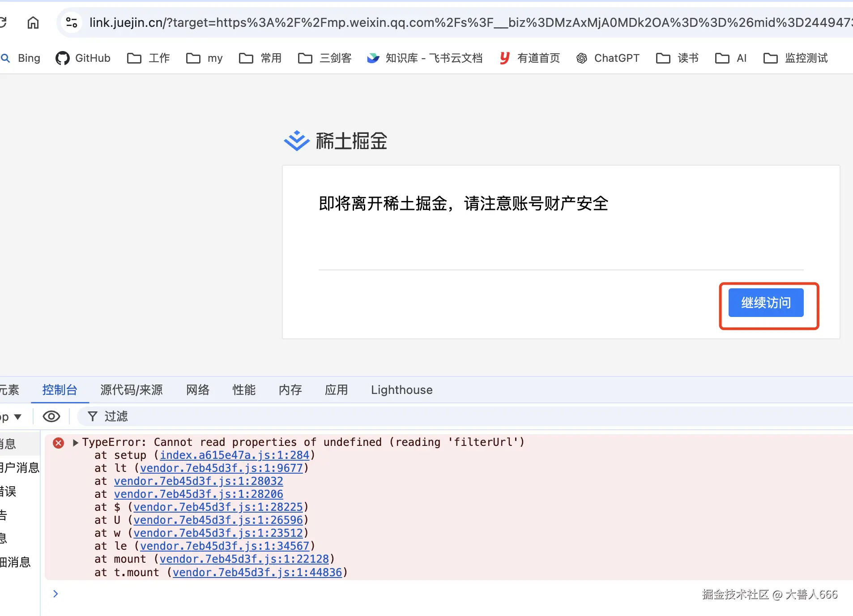This screenshot has width=853, height=616.
Task: Open the ChatGPT bookmark
Action: click(608, 58)
